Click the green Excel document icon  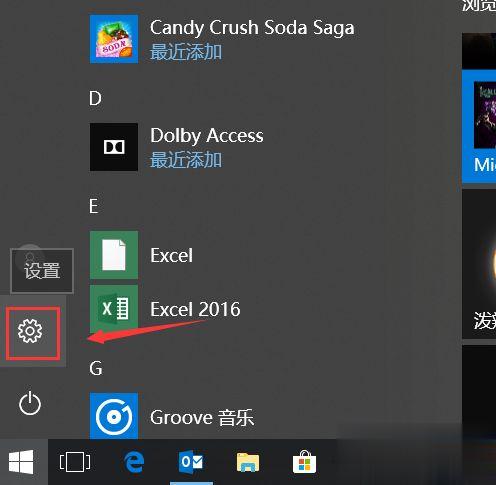pos(114,255)
